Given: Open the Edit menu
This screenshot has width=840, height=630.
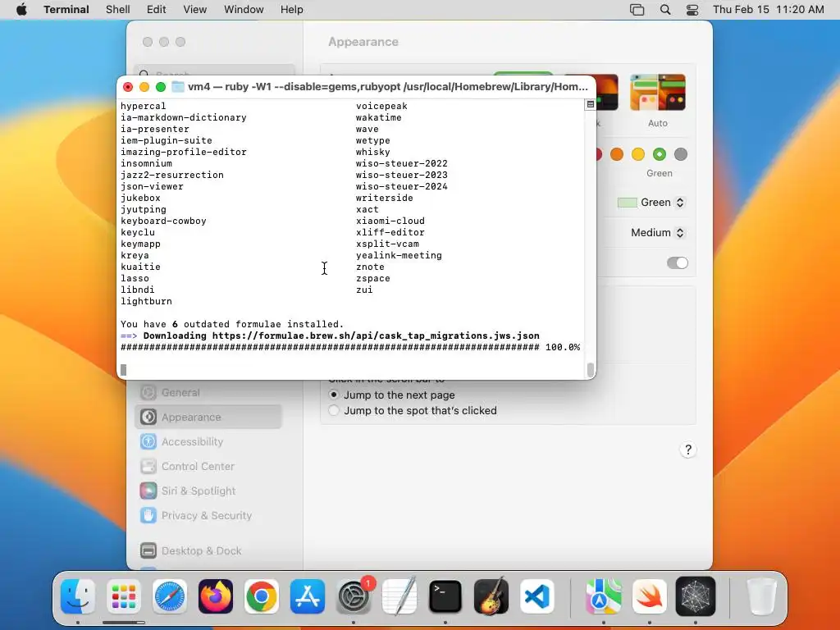Looking at the screenshot, I should click(157, 10).
